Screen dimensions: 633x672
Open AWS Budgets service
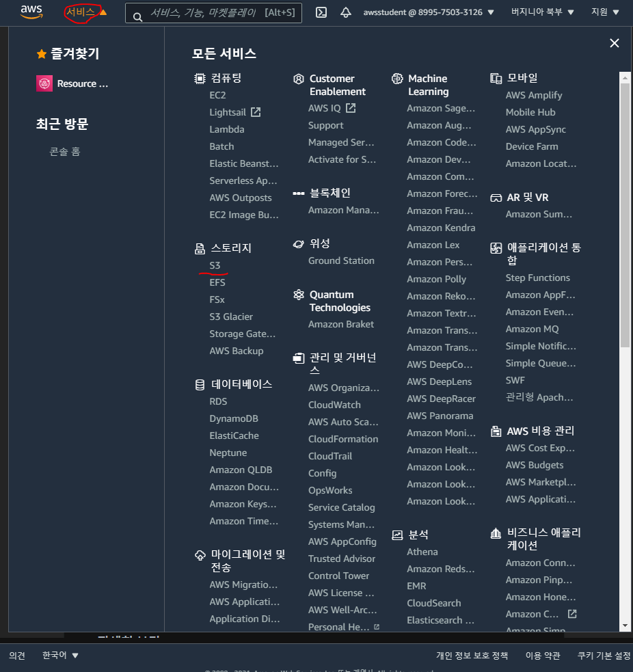(x=535, y=466)
